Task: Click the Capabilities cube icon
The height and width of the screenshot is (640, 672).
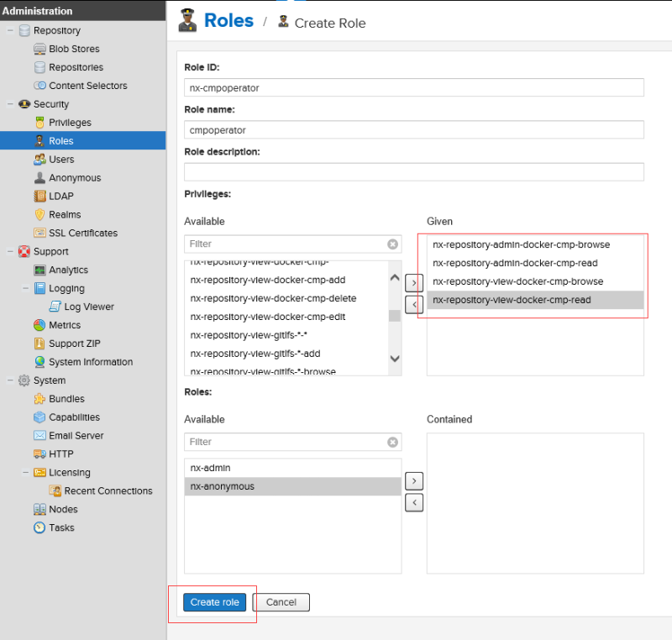Action: [39, 417]
